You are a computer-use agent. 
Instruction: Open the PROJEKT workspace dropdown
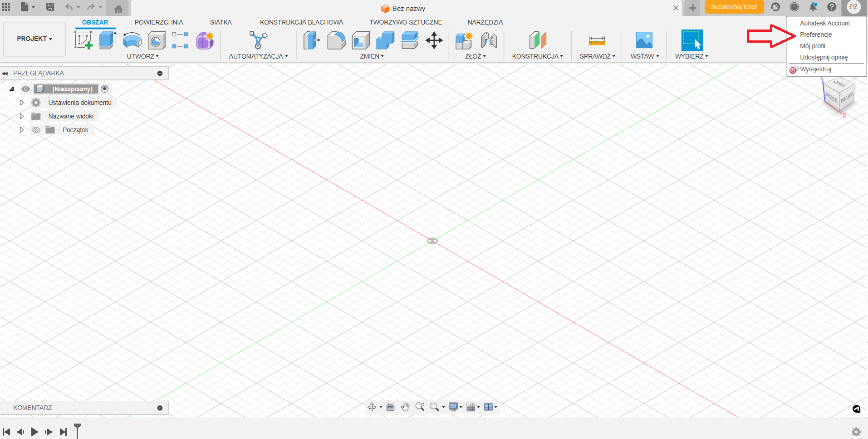pos(34,39)
